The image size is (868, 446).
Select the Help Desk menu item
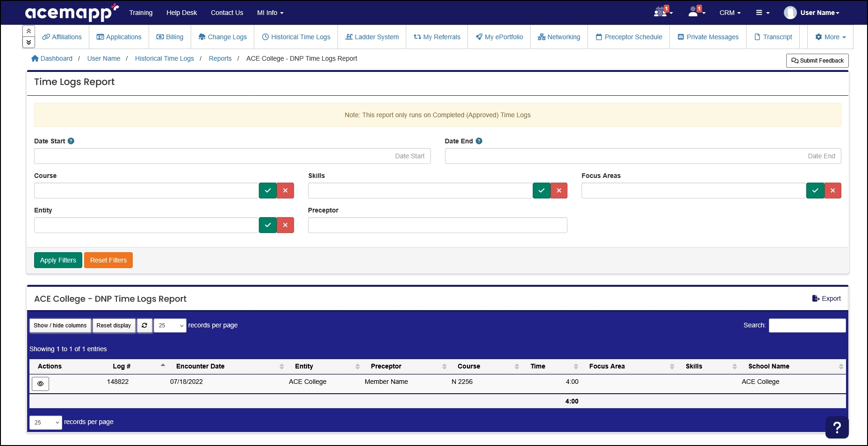(x=181, y=13)
